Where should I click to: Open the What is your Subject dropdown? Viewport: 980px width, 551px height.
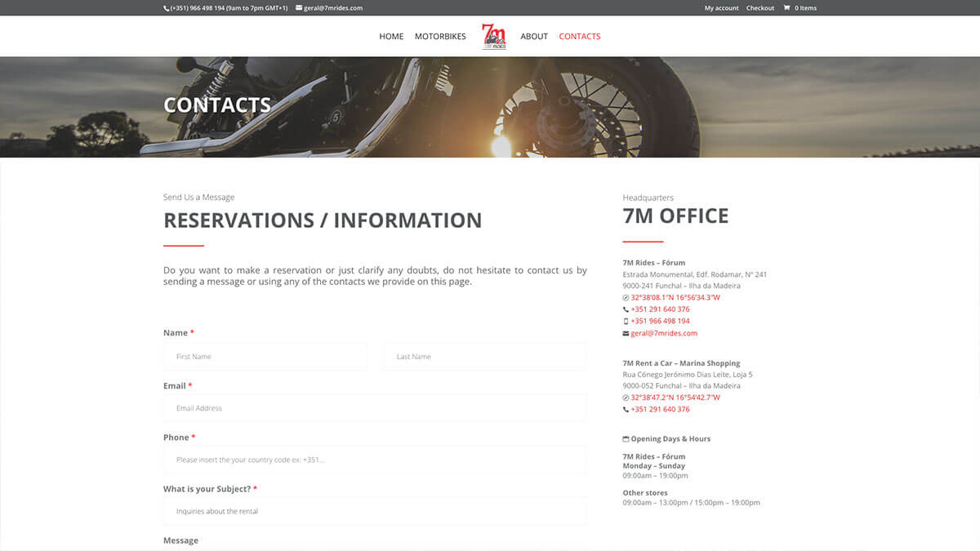point(375,512)
